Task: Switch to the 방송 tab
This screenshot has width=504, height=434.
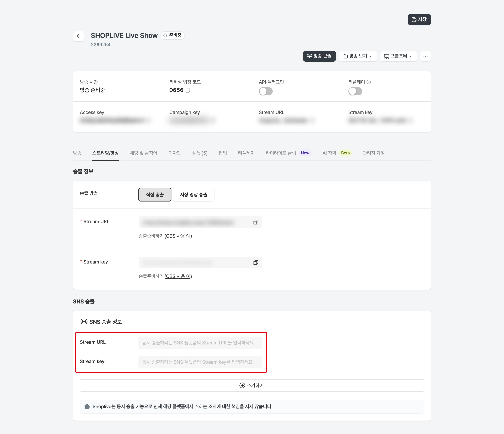Action: [x=77, y=153]
